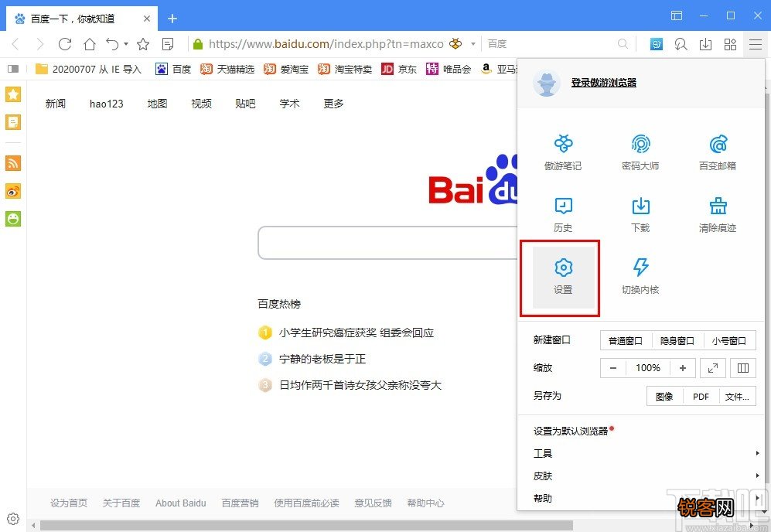
Task: Open the RSS feed sidebar icon
Action: coord(13,162)
